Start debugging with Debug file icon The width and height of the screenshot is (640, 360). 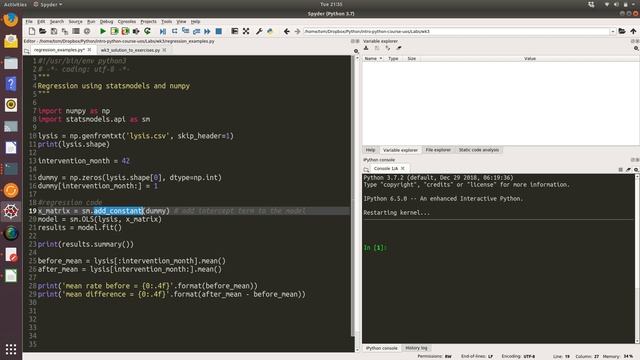pos(163,31)
